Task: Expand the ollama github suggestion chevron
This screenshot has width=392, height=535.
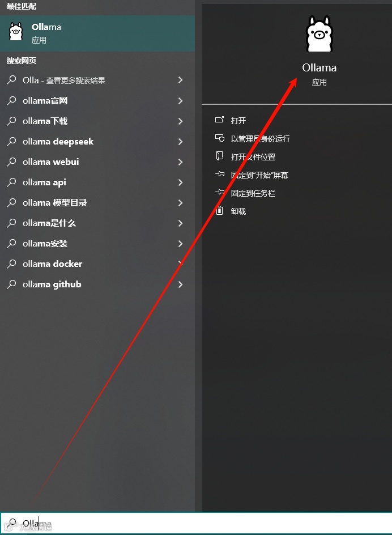Action: 180,285
